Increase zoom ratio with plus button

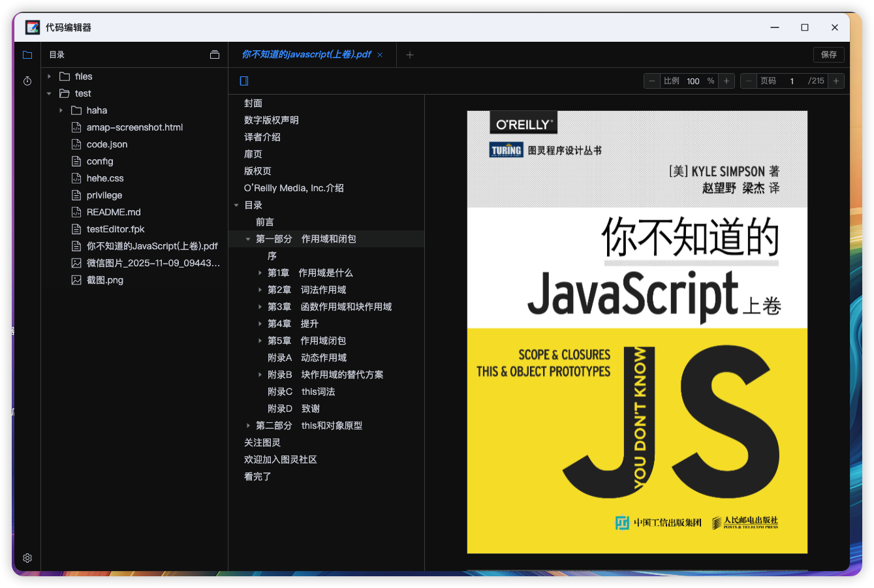726,81
